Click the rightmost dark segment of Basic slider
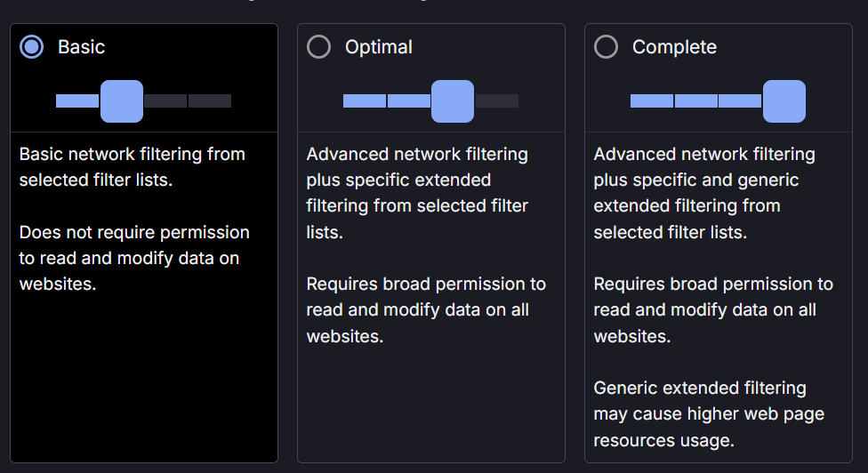Viewport: 868px width, 473px height. (x=210, y=101)
